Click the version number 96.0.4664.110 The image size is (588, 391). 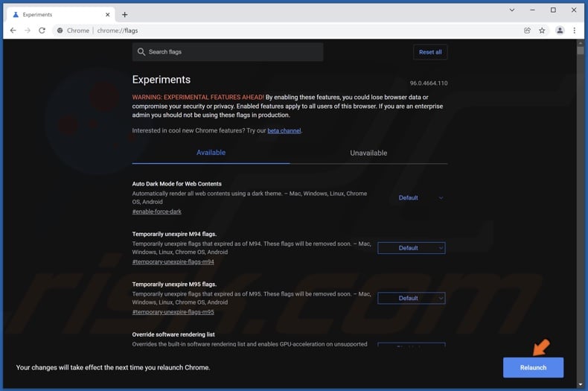[x=428, y=83]
